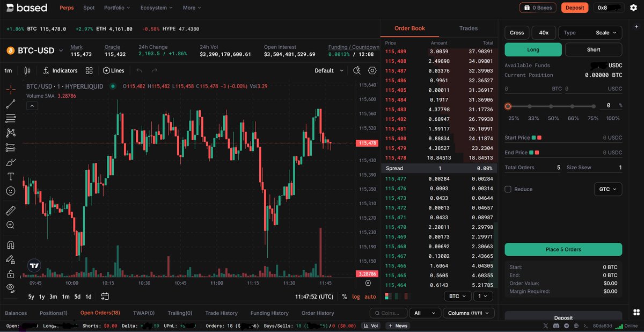Open the Trade History tab
The height and width of the screenshot is (332, 644).
pyautogui.click(x=221, y=313)
